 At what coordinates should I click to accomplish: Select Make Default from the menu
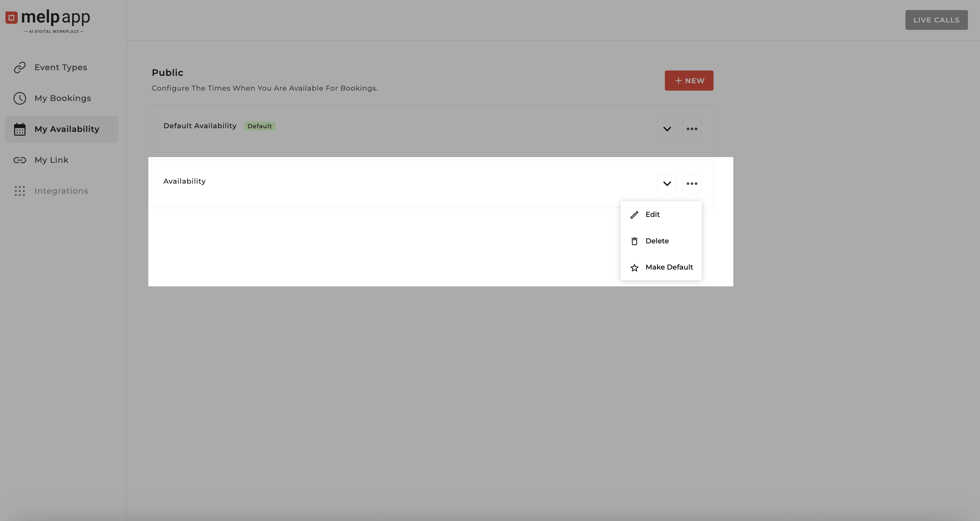[669, 267]
